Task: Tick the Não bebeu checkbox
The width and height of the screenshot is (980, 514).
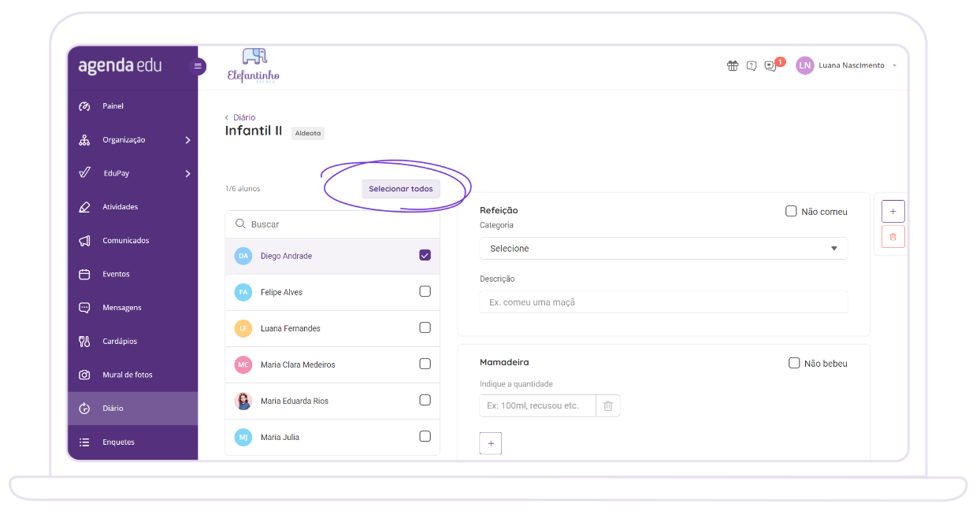Action: (x=794, y=363)
